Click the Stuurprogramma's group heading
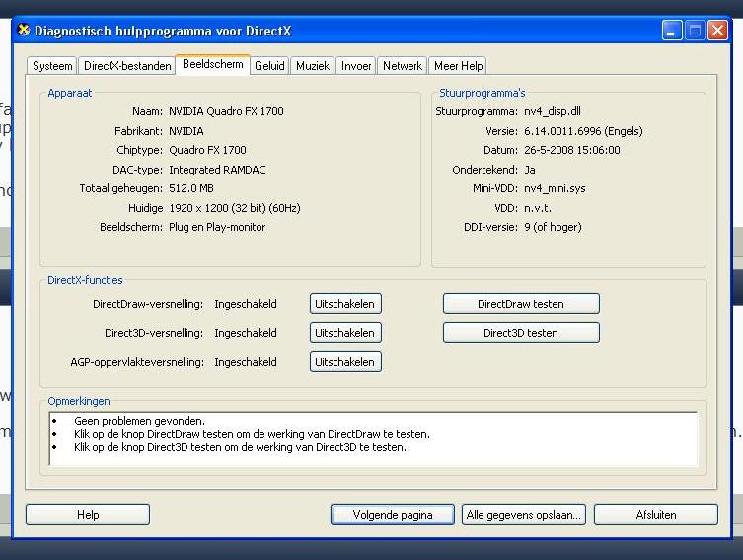 (482, 93)
